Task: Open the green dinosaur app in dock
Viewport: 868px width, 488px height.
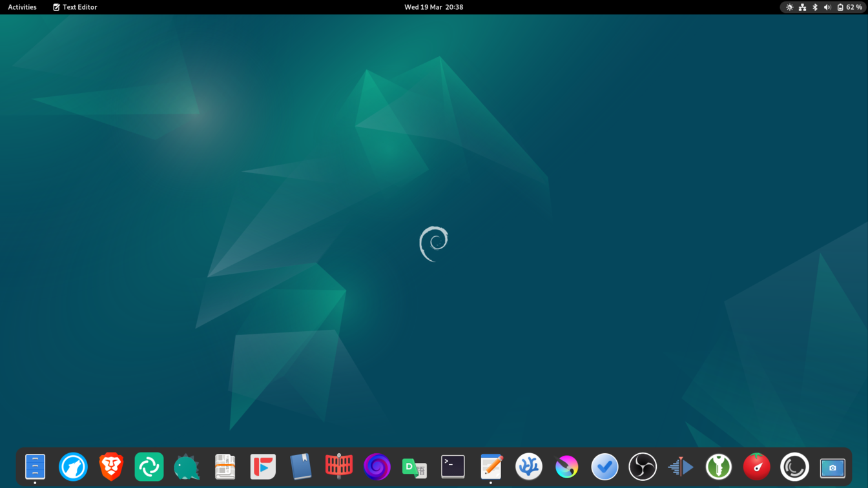Action: 187,466
